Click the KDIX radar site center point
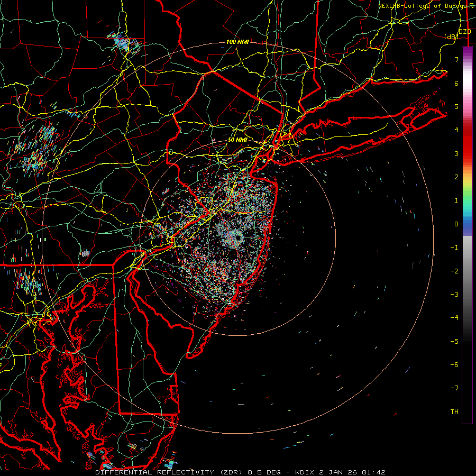 238,237
